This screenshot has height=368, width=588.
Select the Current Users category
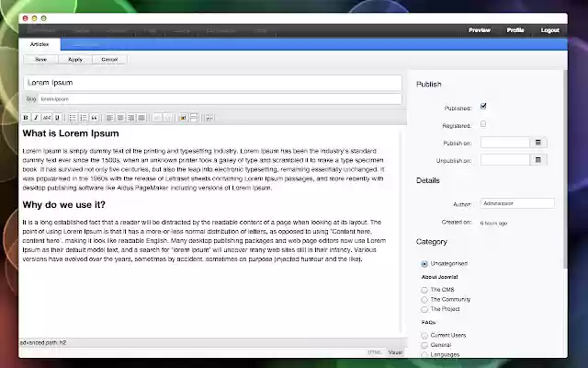[424, 335]
